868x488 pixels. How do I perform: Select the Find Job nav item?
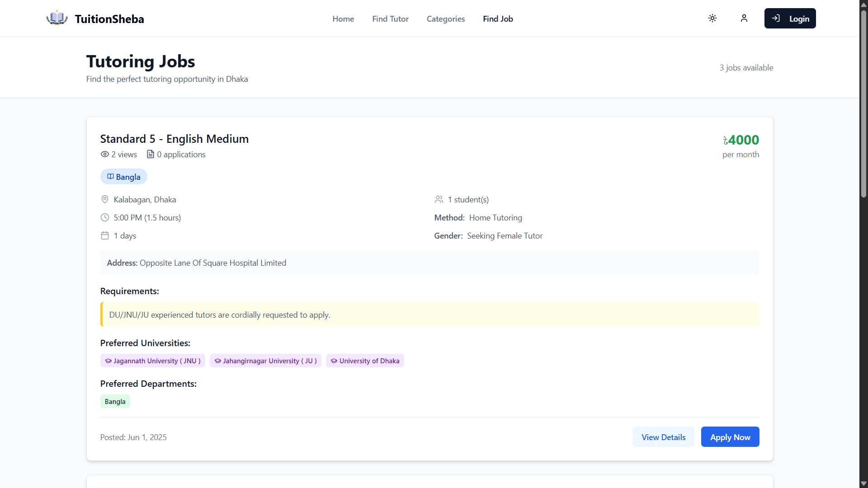pos(498,19)
